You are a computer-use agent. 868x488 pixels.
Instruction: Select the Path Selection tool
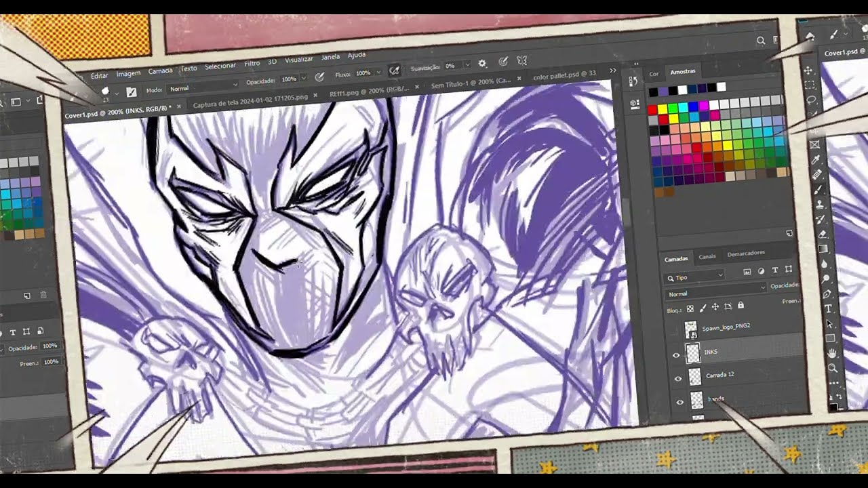[829, 323]
